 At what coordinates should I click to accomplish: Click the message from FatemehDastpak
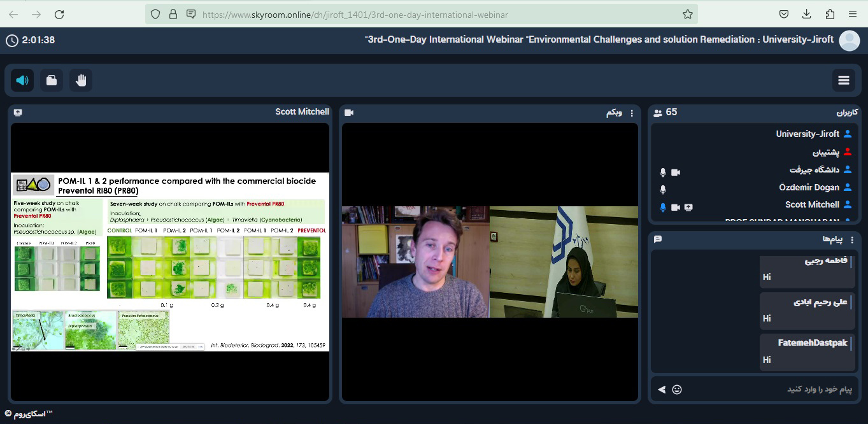[x=807, y=352]
